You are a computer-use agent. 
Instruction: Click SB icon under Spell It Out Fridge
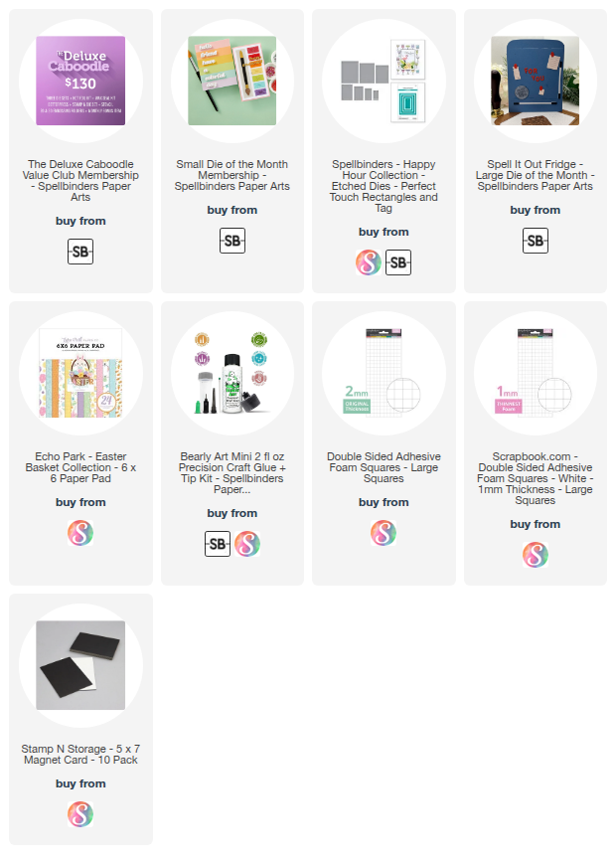click(535, 241)
